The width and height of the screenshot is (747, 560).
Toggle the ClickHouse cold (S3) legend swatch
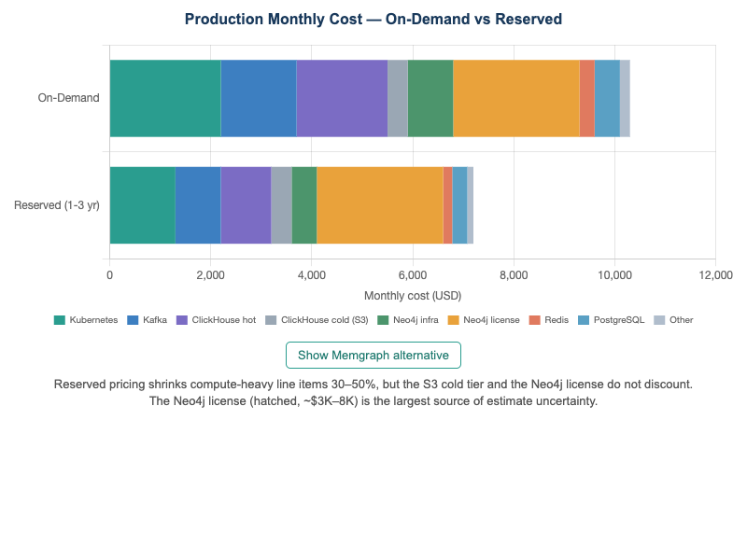(x=271, y=320)
